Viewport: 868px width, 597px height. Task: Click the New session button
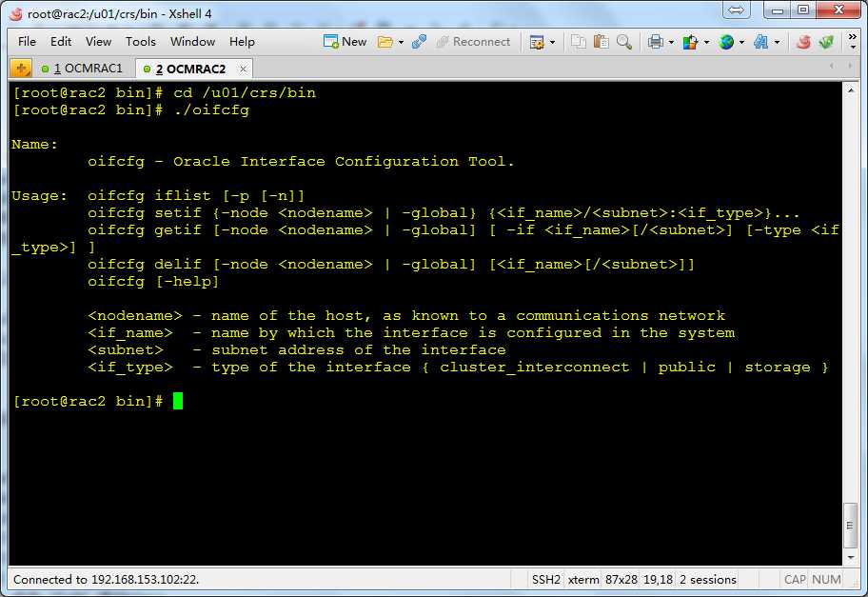click(x=345, y=42)
